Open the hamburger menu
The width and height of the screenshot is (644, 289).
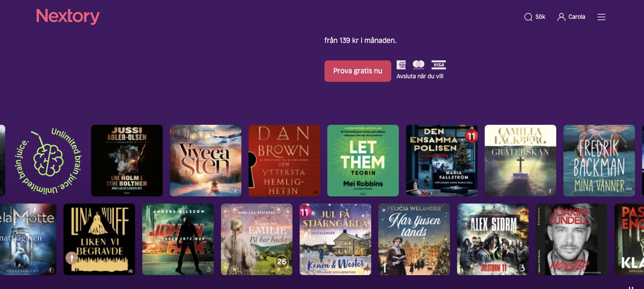coord(601,17)
